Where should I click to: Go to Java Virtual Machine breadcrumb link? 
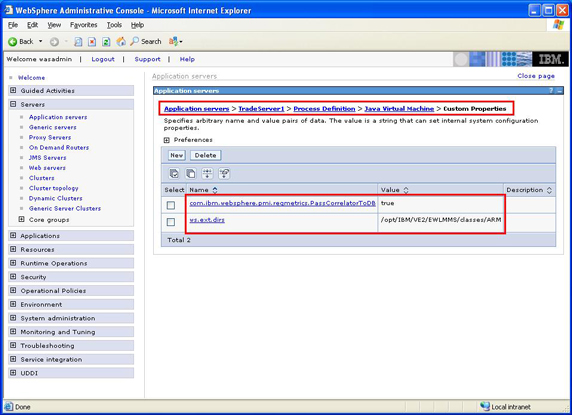click(399, 109)
